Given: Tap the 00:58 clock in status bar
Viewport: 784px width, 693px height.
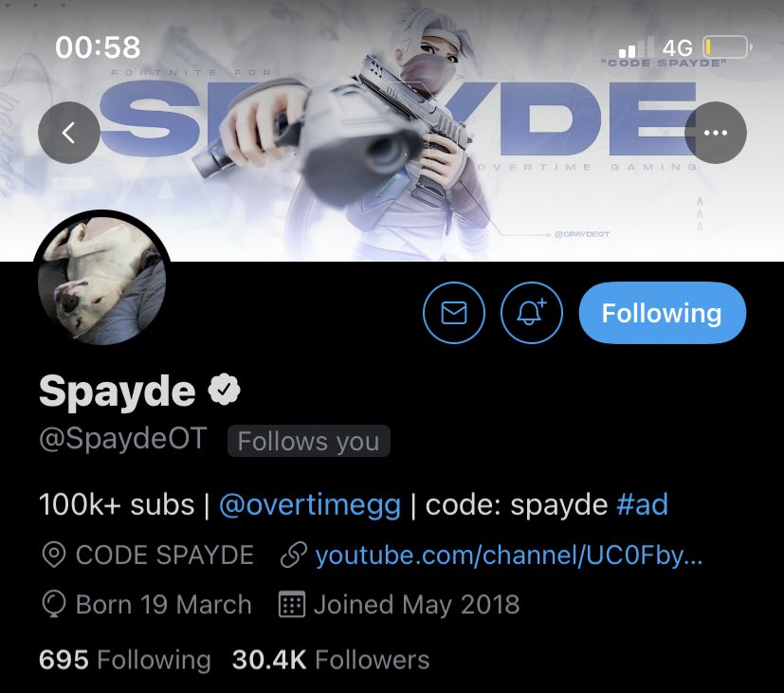Looking at the screenshot, I should 98,47.
